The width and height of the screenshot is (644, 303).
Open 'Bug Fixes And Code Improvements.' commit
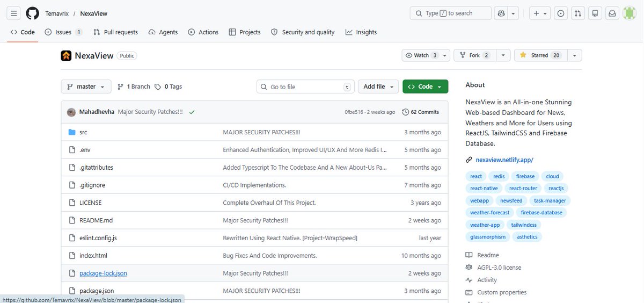[270, 256]
